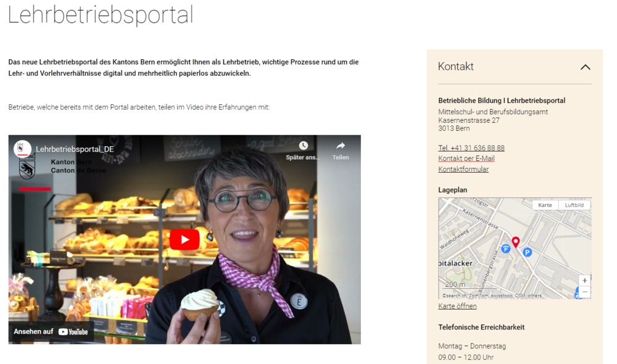Click the Später ansehen clock icon
The image size is (617, 364).
click(x=303, y=146)
